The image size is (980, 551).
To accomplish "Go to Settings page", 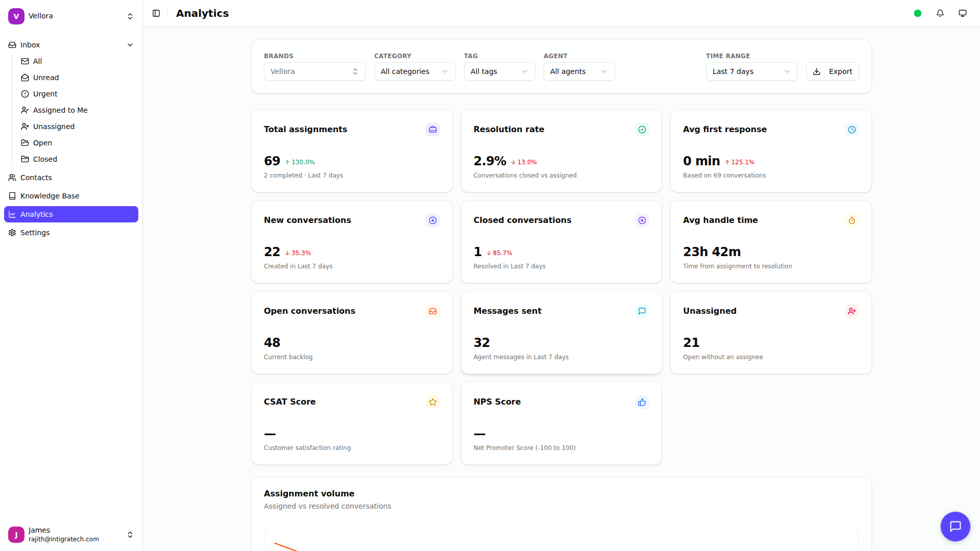I will tap(71, 233).
